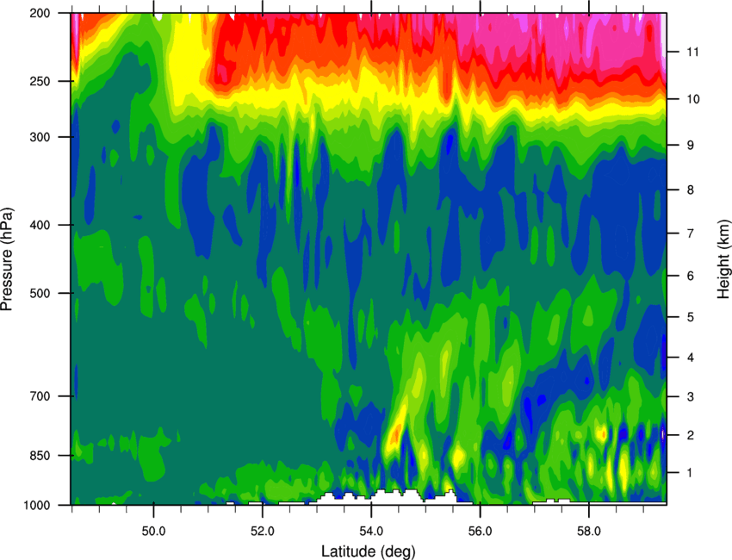This screenshot has width=732, height=560.
Task: Click the 500 pressure axis label
Action: pyautogui.click(x=40, y=293)
